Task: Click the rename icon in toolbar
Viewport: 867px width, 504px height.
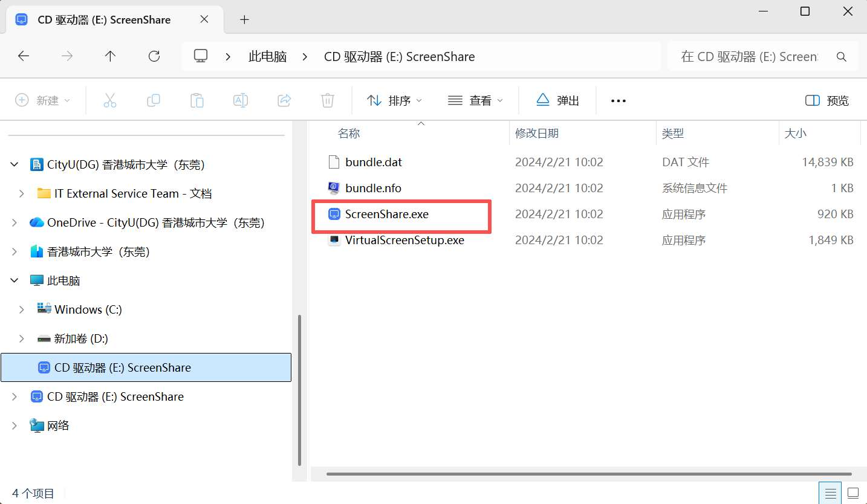Action: pyautogui.click(x=241, y=100)
